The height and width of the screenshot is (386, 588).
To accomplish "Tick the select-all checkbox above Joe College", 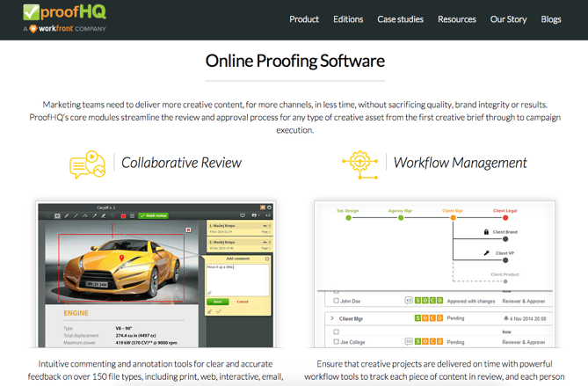I will [x=336, y=331].
